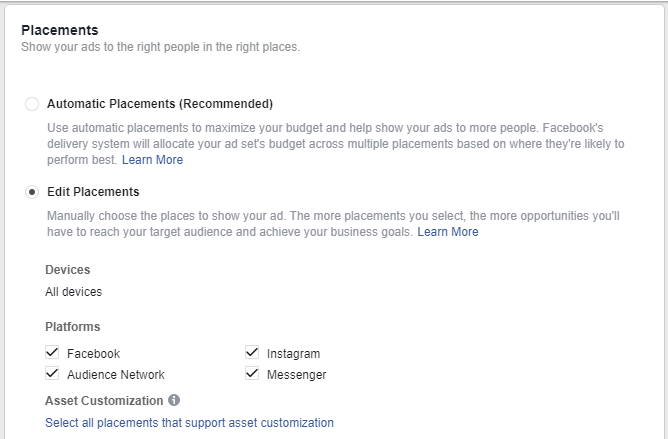Click the Platforms subsection heading
Screen dimensions: 668x439
[x=73, y=327]
